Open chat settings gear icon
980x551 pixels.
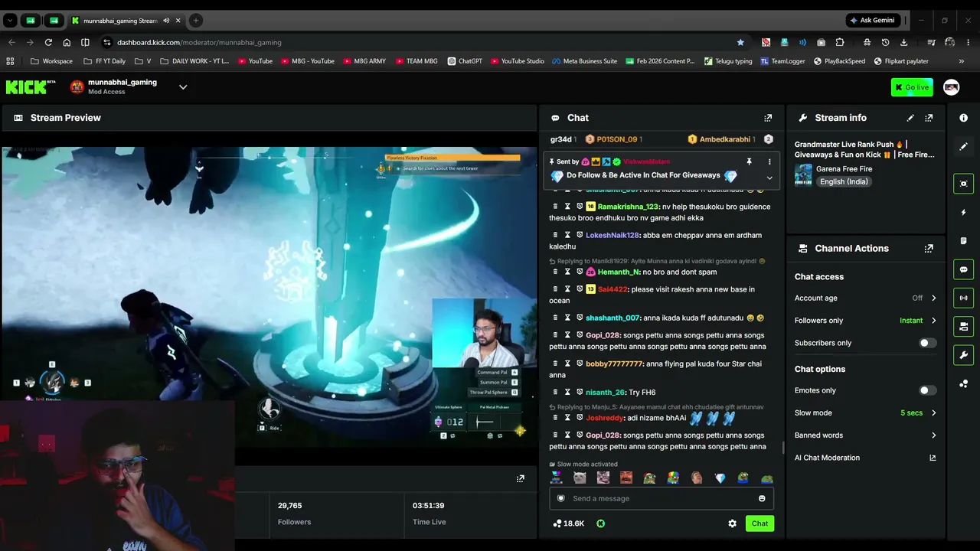click(732, 523)
